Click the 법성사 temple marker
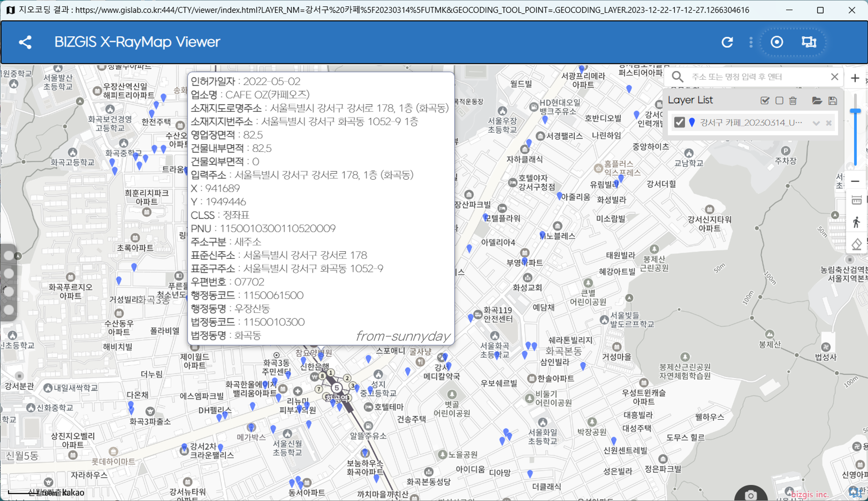 point(826,347)
